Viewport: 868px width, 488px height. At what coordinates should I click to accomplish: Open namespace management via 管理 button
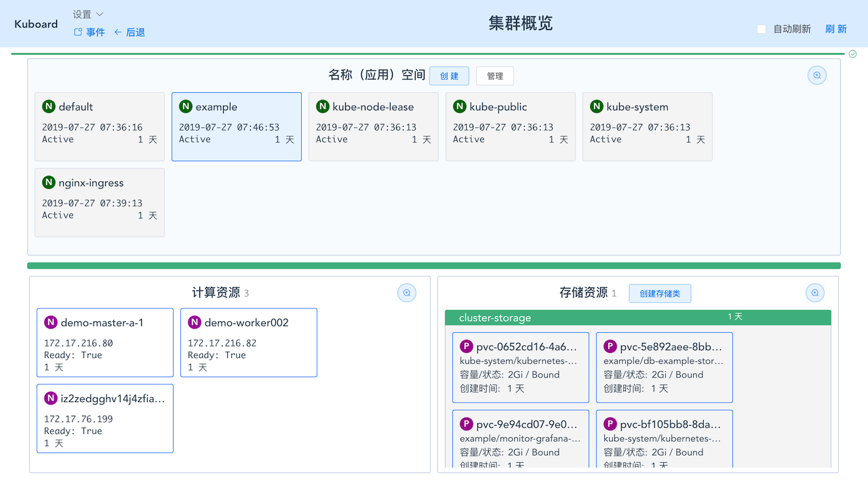(494, 75)
